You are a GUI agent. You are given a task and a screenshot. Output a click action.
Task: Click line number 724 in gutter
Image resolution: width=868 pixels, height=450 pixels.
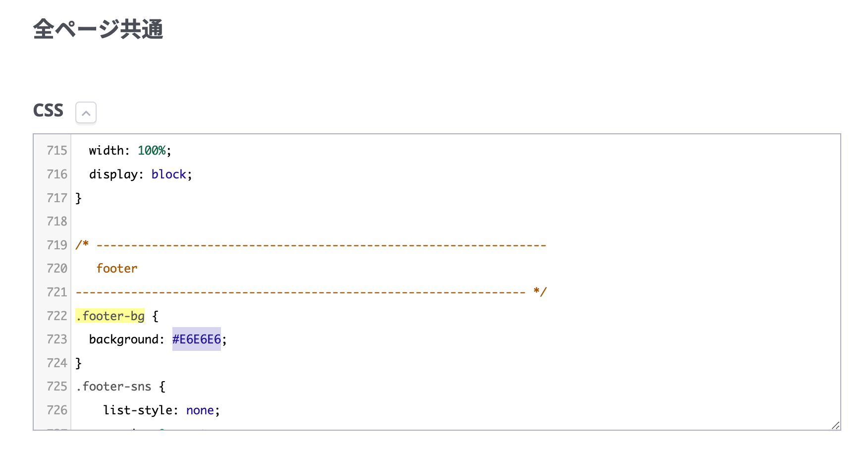(x=56, y=363)
